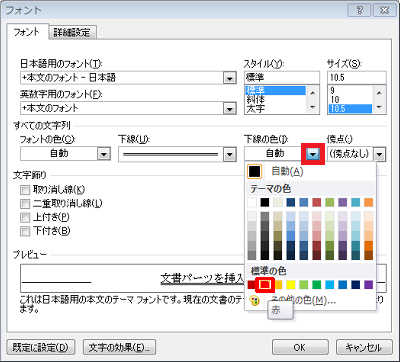Image resolution: width=400 pixels, height=362 pixels.
Task: Pick purple standard color swatch
Action: [x=369, y=285]
